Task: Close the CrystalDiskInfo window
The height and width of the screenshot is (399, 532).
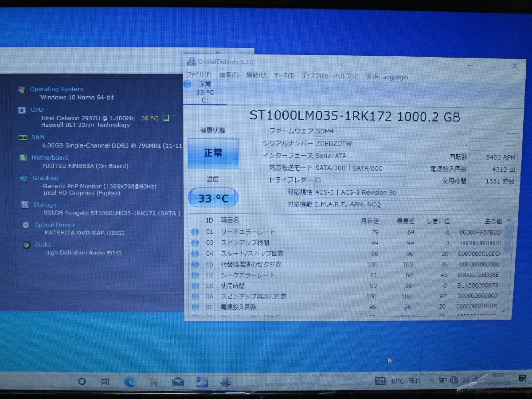Action: point(514,66)
